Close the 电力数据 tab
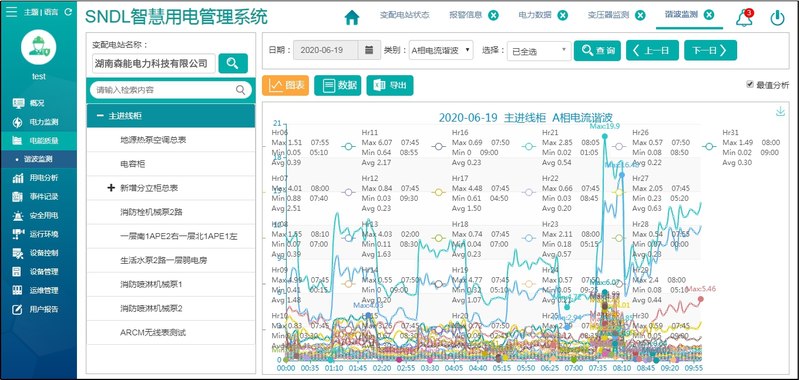The width and height of the screenshot is (800, 380). 562,15
